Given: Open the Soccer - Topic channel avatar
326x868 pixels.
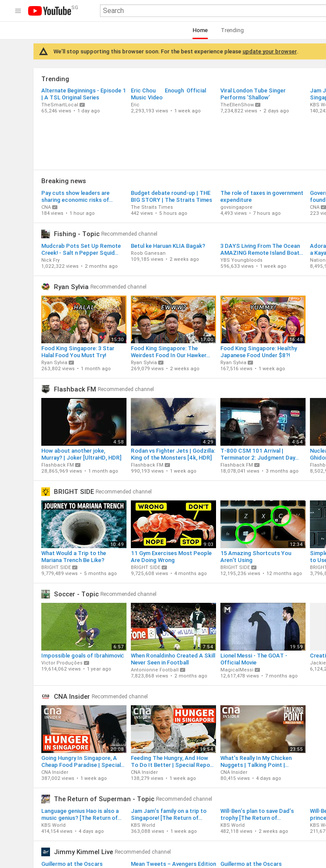Looking at the screenshot, I should coord(46,594).
